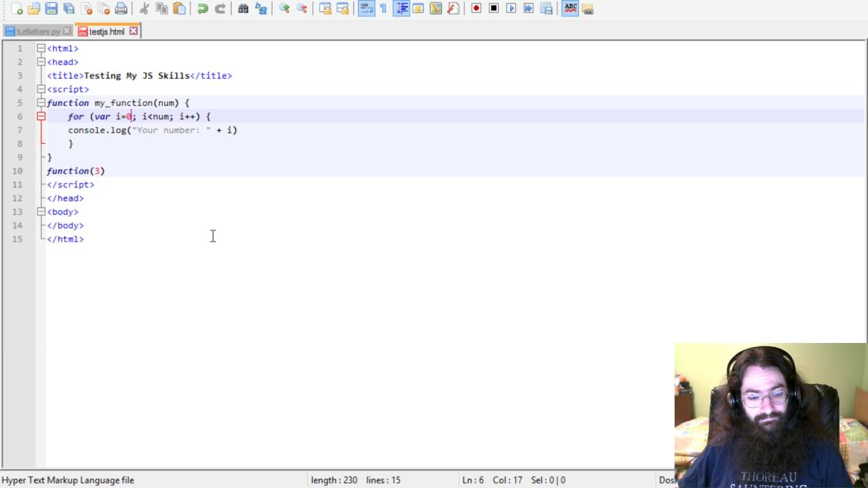868x488 pixels.
Task: Save the current file with the Save icon
Action: pos(52,9)
